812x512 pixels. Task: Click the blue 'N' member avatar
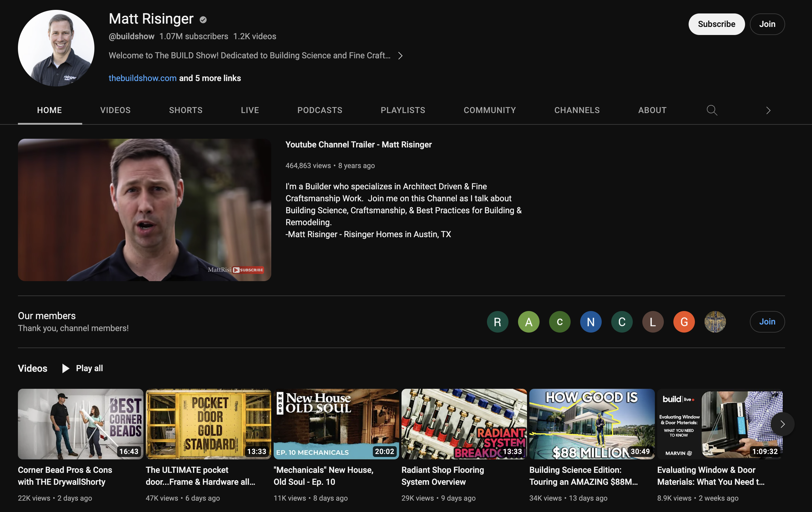click(x=590, y=322)
